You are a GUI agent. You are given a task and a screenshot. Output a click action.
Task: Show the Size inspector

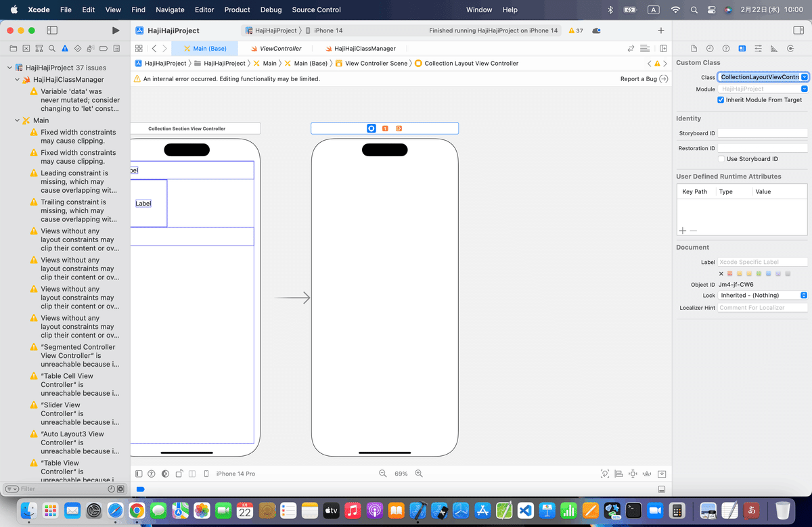point(774,49)
